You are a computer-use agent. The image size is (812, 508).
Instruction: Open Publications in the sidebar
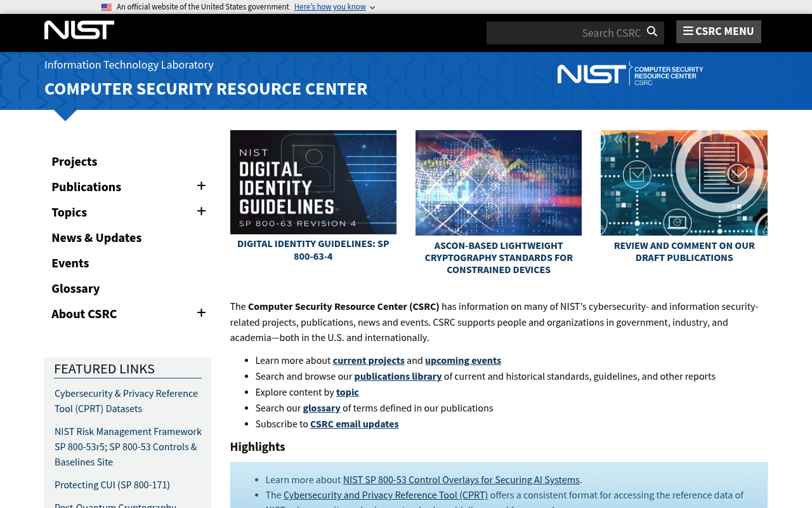[x=86, y=187]
